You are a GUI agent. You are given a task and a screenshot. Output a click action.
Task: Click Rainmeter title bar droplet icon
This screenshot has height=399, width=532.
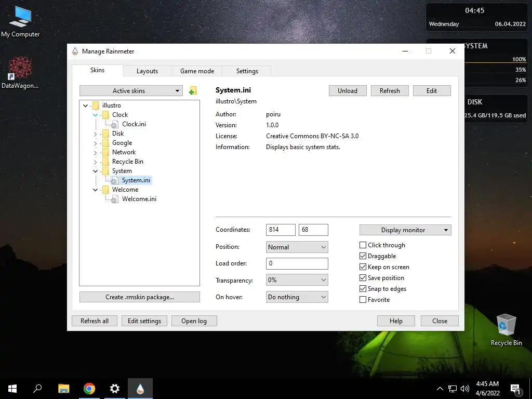coord(75,51)
